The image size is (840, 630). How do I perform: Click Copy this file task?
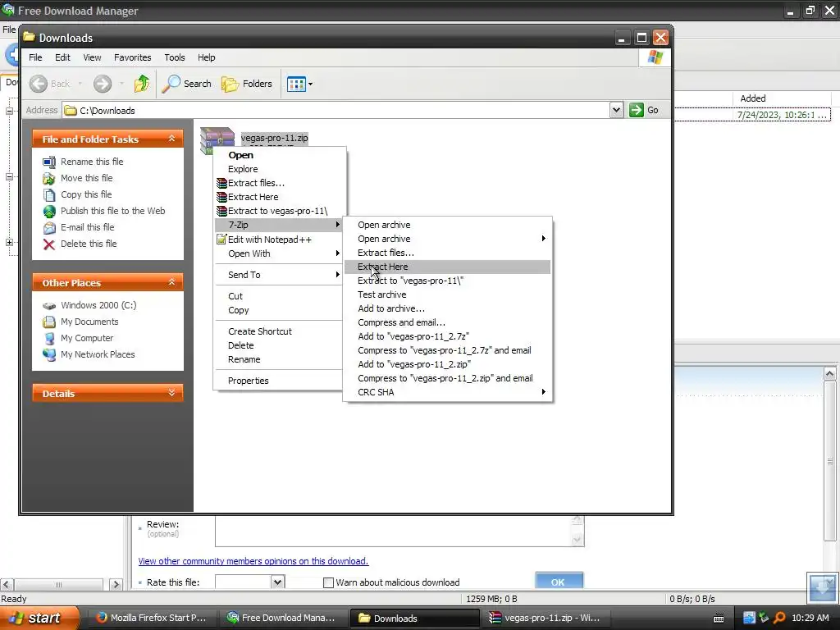point(85,194)
